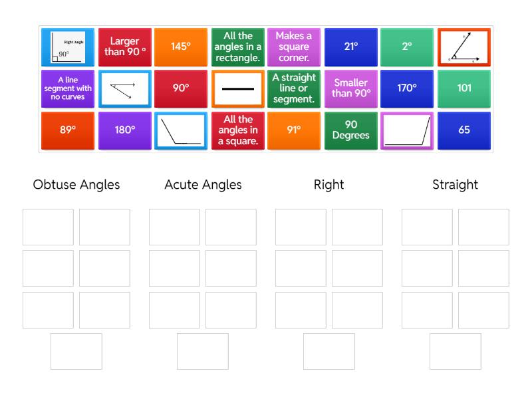This screenshot has width=532, height=399.
Task: Click the Right Angle 90° picture tile
Action: pos(67,47)
